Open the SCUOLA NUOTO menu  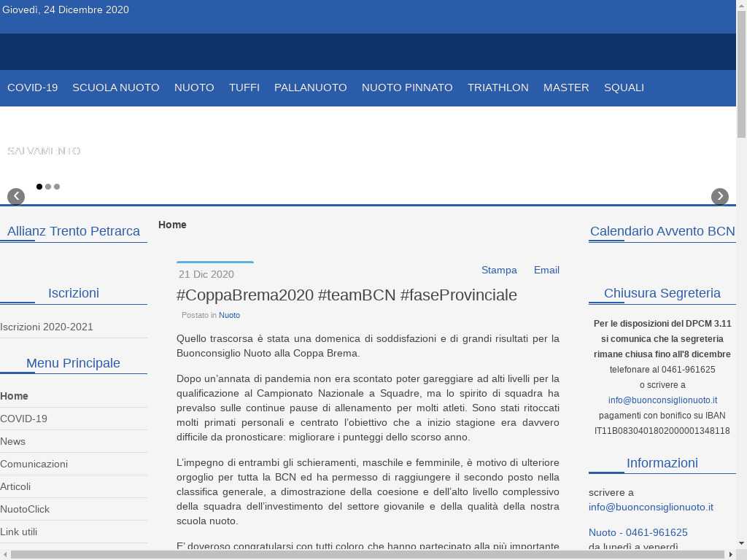pos(115,87)
